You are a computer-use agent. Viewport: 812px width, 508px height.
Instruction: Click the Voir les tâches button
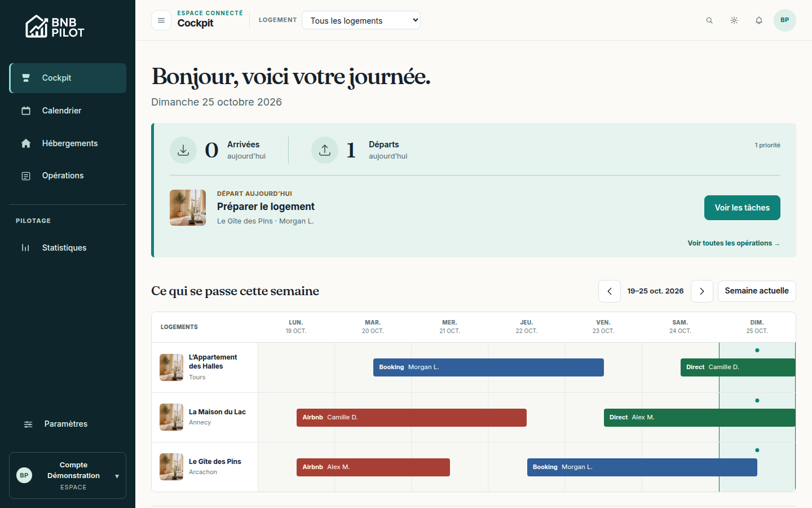[742, 208]
